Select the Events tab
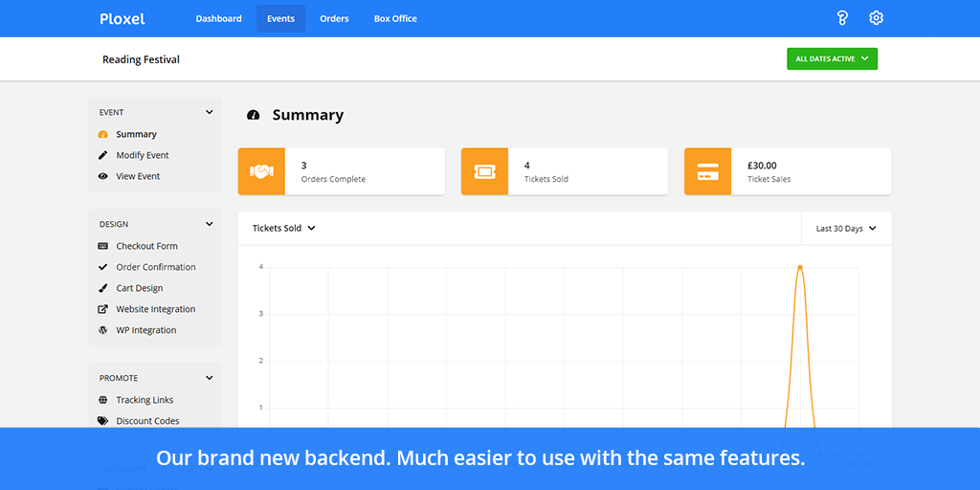Screen dimensions: 980x490 pyautogui.click(x=280, y=19)
